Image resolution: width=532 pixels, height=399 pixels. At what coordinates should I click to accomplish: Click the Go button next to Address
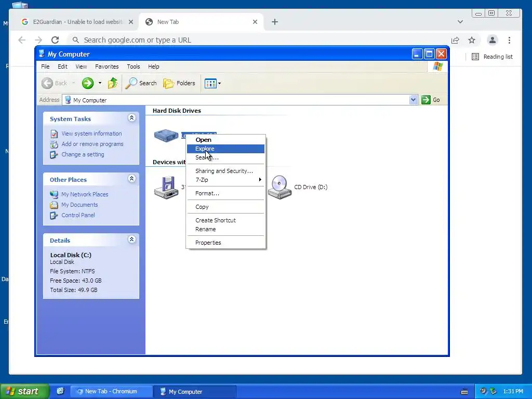(x=431, y=100)
